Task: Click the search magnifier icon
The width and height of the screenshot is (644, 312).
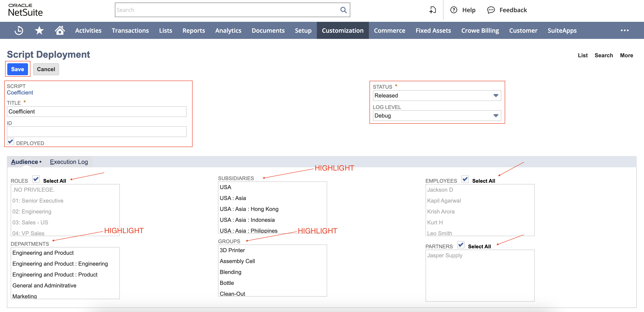Action: coord(343,10)
